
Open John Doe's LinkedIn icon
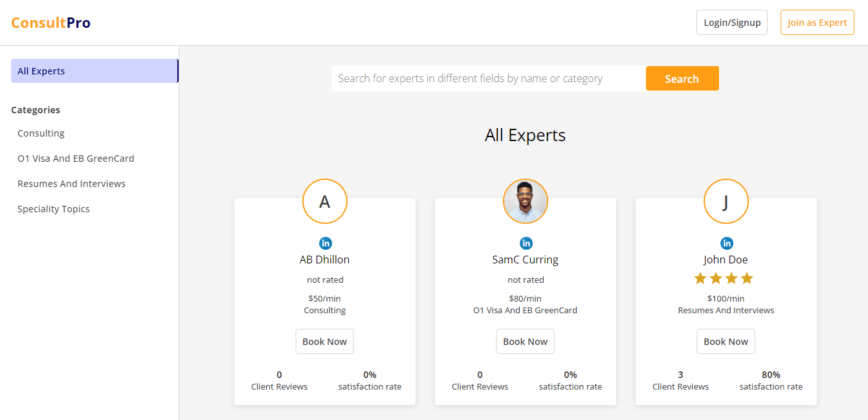[726, 243]
